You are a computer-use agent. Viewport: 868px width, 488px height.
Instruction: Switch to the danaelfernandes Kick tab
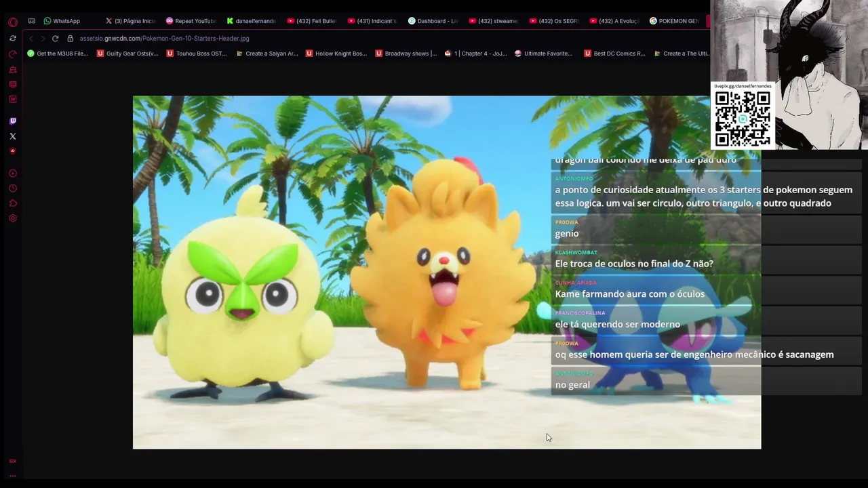pyautogui.click(x=251, y=21)
